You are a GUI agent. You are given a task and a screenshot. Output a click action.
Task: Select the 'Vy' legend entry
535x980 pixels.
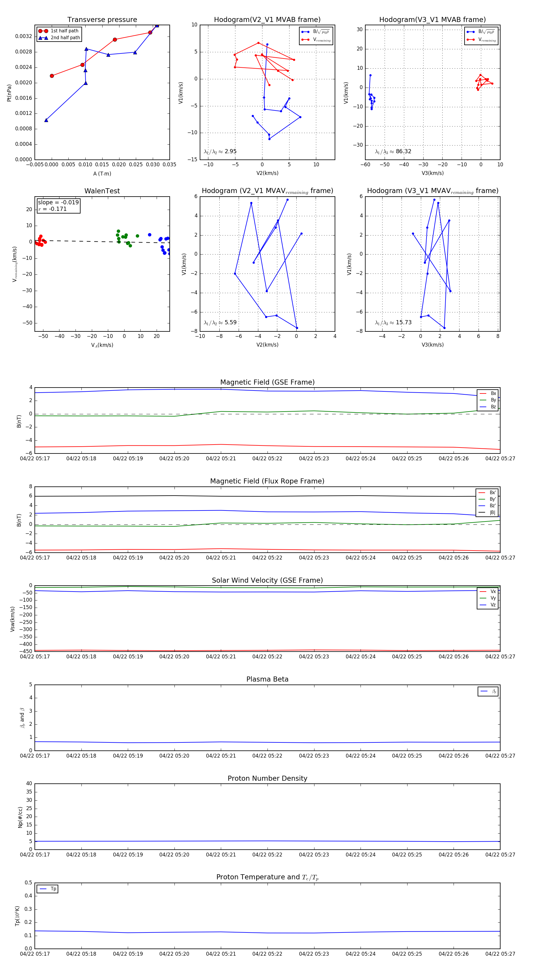point(488,598)
